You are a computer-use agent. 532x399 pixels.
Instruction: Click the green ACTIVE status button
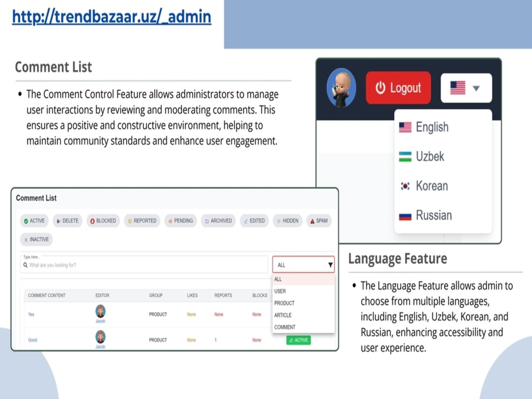(x=298, y=340)
